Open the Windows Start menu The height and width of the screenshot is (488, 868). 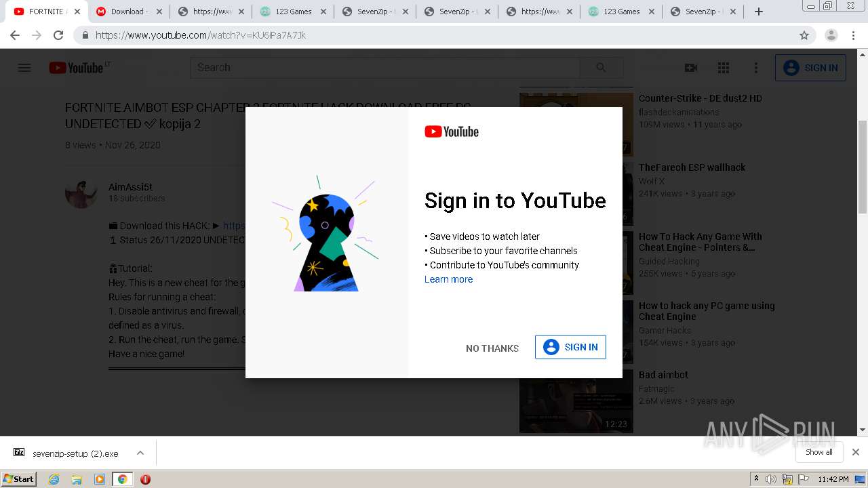tap(19, 479)
